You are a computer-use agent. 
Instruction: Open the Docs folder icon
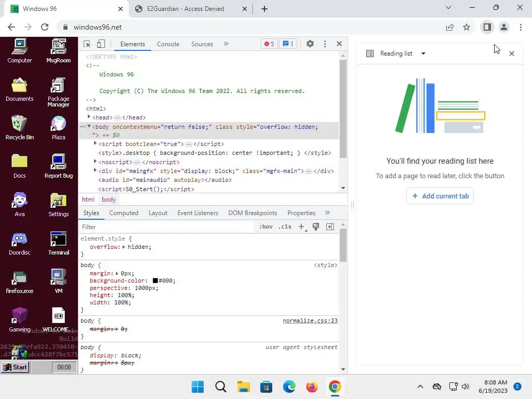coord(19,166)
